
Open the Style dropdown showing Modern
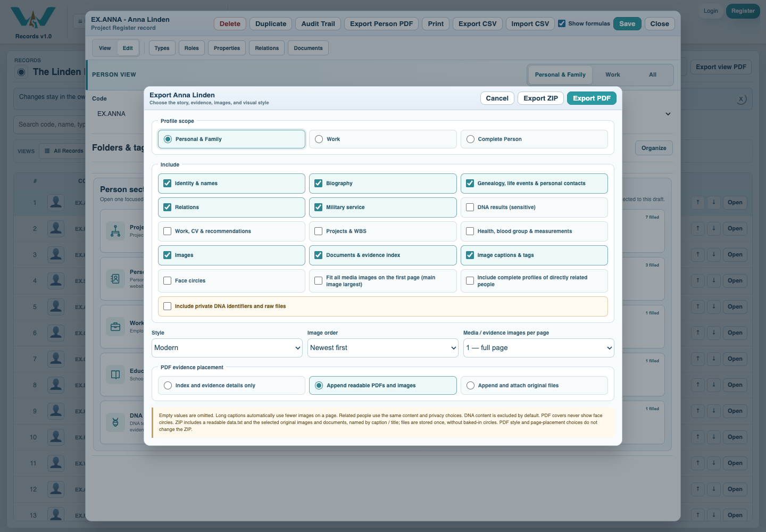coord(227,348)
